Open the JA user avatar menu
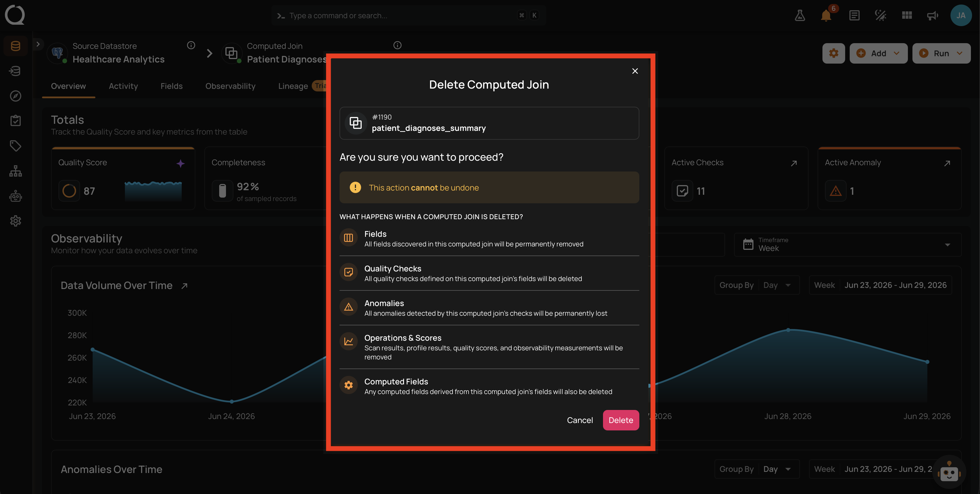980x494 pixels. [961, 15]
